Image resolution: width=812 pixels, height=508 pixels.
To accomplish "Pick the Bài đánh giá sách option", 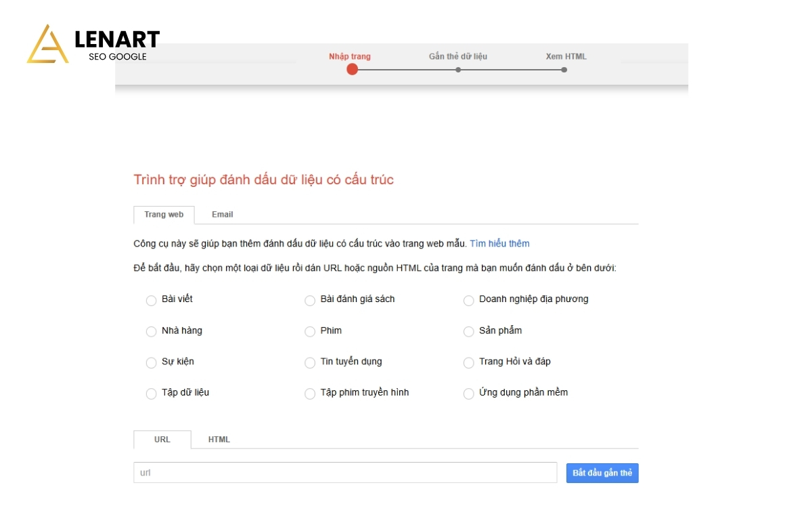I will (310, 300).
